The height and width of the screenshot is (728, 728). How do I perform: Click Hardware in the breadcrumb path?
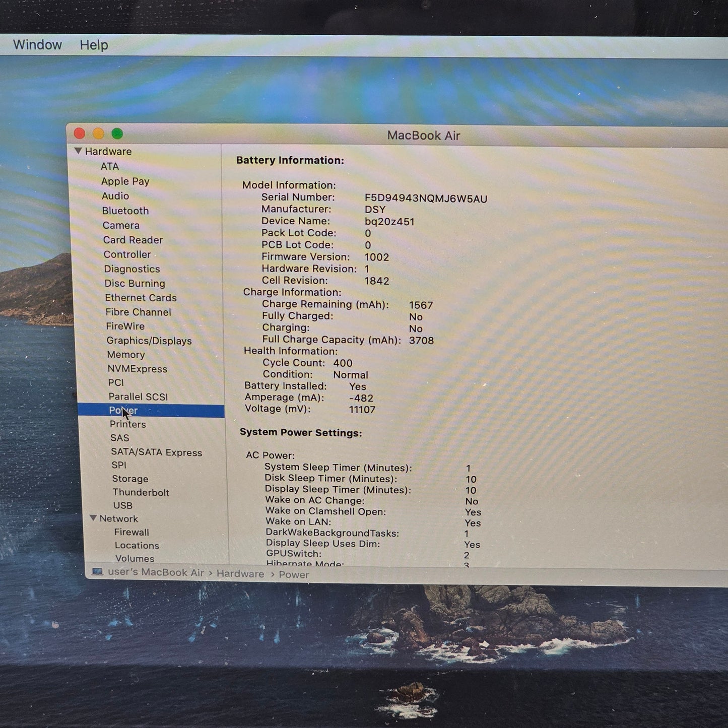pos(240,574)
